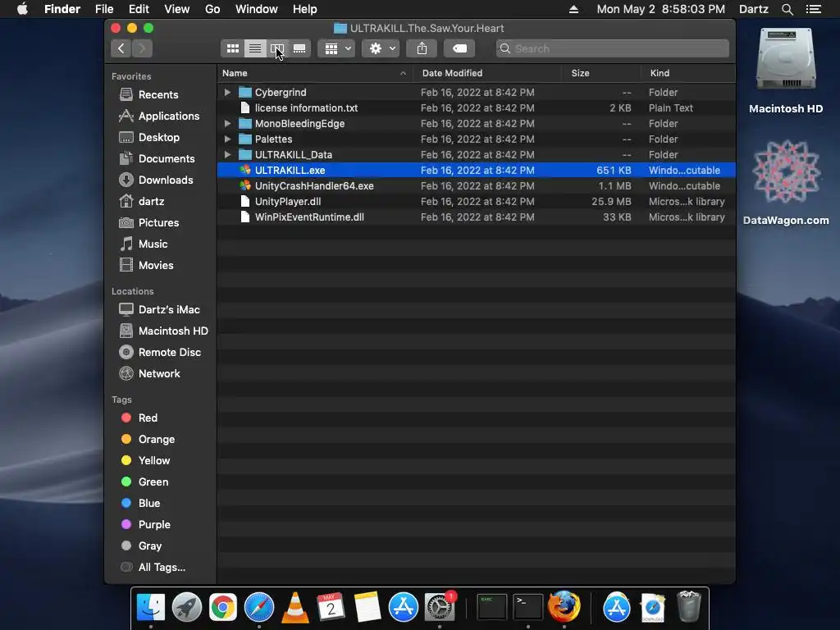Focus the Finder Search field
Viewport: 840px width, 630px height.
(x=612, y=48)
